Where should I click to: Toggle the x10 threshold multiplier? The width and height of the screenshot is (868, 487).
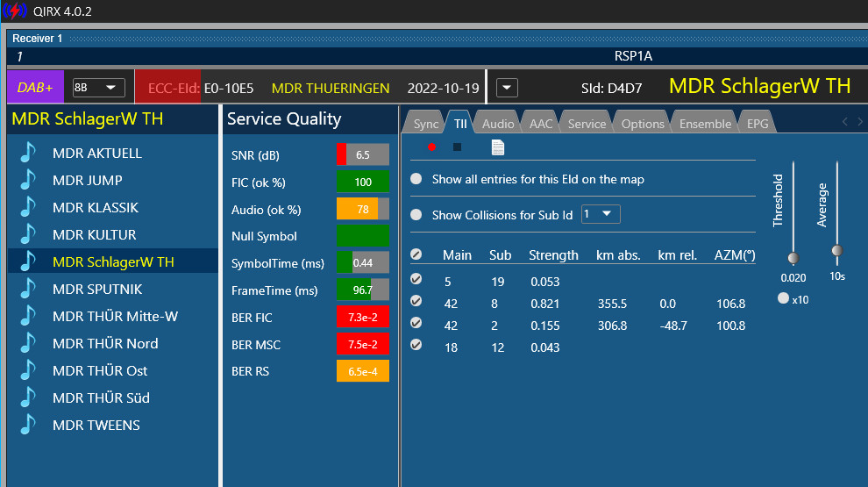click(x=783, y=298)
